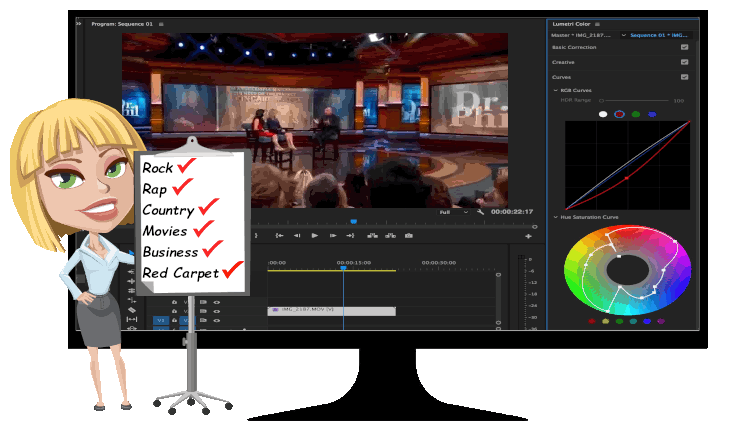The width and height of the screenshot is (735, 427).
Task: Hide the top video track eye icon
Action: [217, 302]
